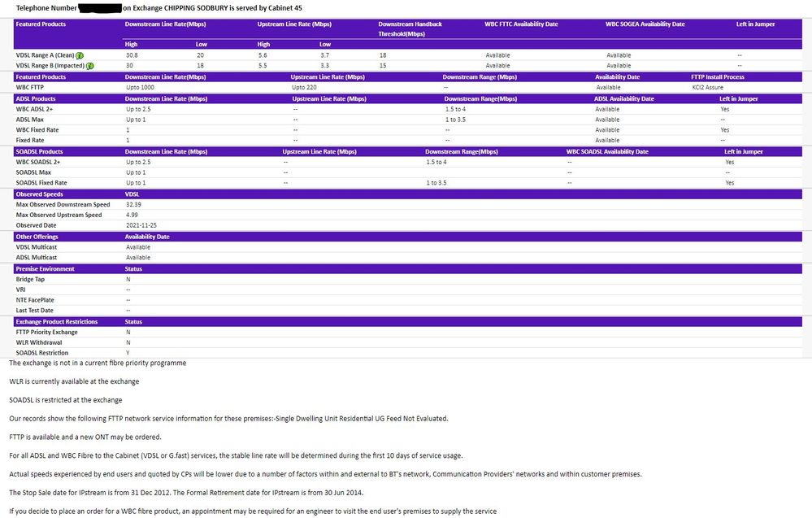Click the WBC FTTC Availability Date column header
This screenshot has height=518, width=812.
521,24
